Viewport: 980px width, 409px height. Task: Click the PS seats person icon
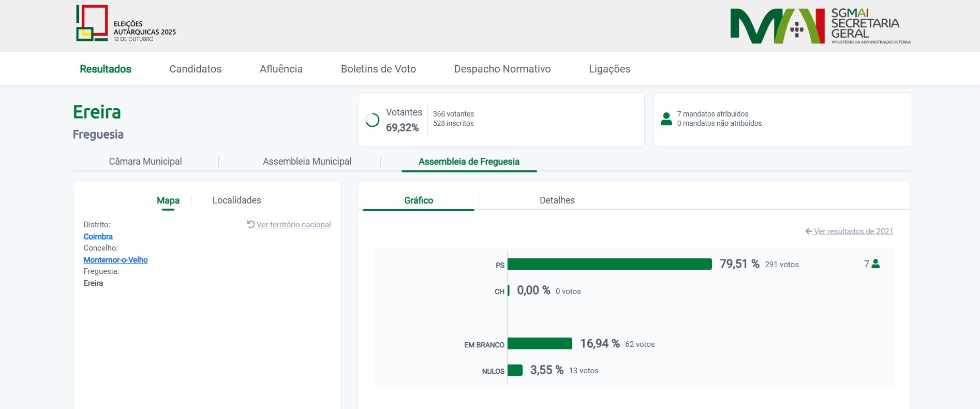click(875, 264)
